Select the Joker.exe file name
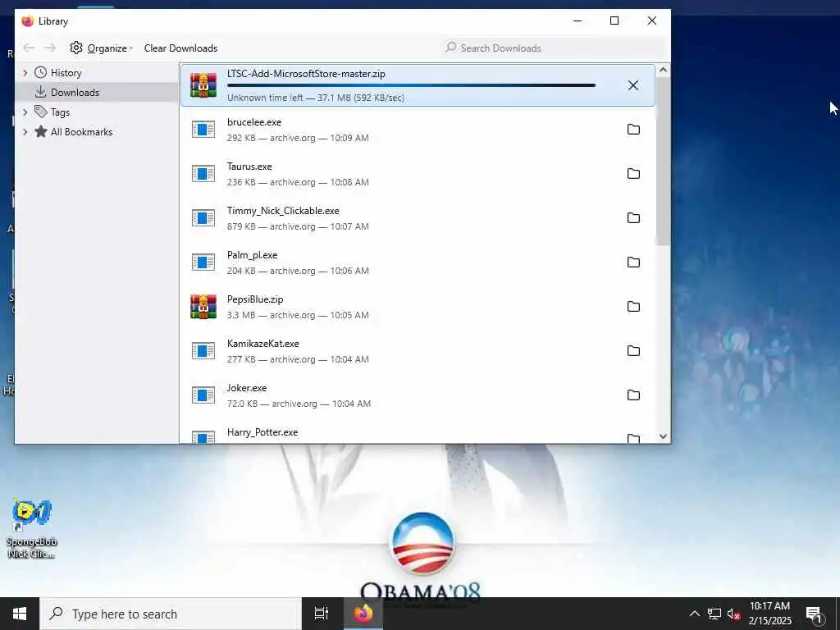This screenshot has width=840, height=630. (246, 388)
